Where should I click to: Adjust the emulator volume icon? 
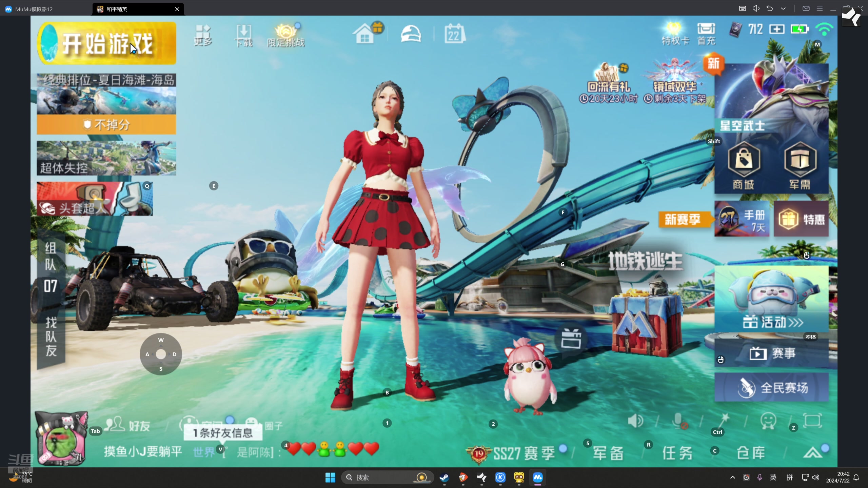pyautogui.click(x=756, y=8)
